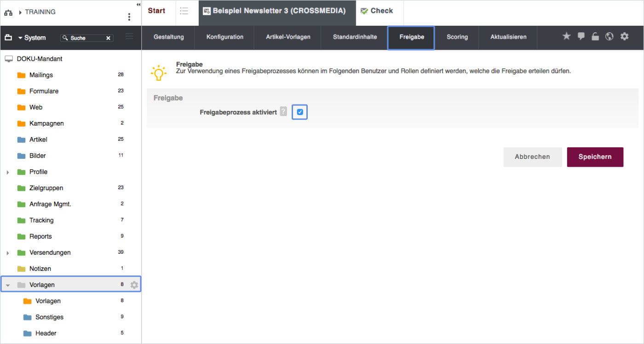Click the star favorites icon

click(x=566, y=36)
